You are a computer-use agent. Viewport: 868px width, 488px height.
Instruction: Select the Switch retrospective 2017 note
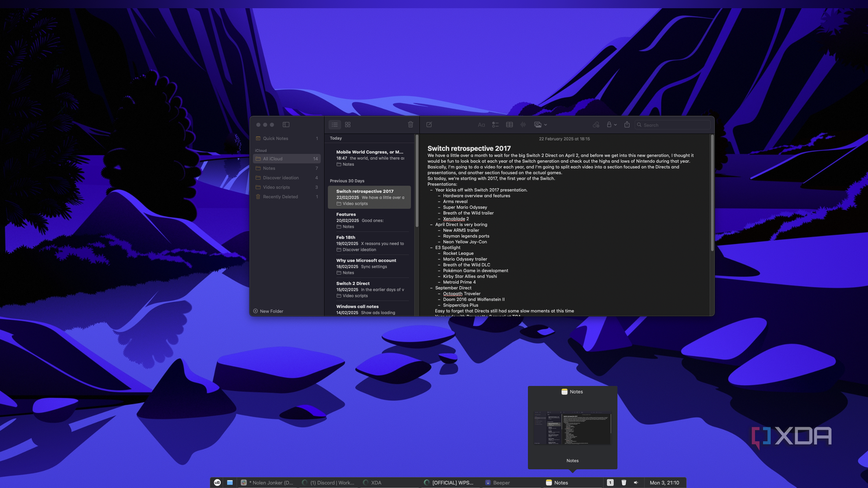tap(370, 197)
